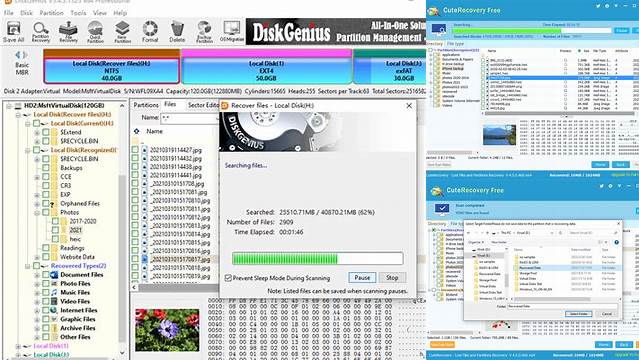Click the Archive Files zip icon
Screen dimensions: 639x360
click(54, 328)
